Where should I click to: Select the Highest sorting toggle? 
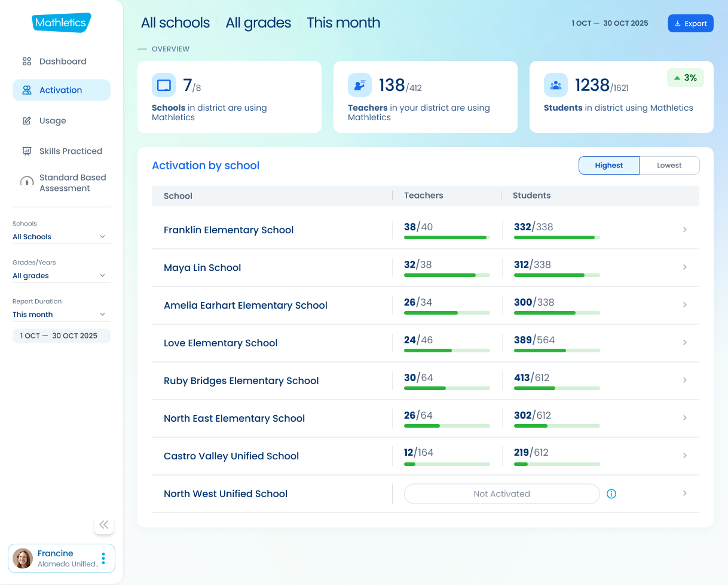[x=609, y=166]
